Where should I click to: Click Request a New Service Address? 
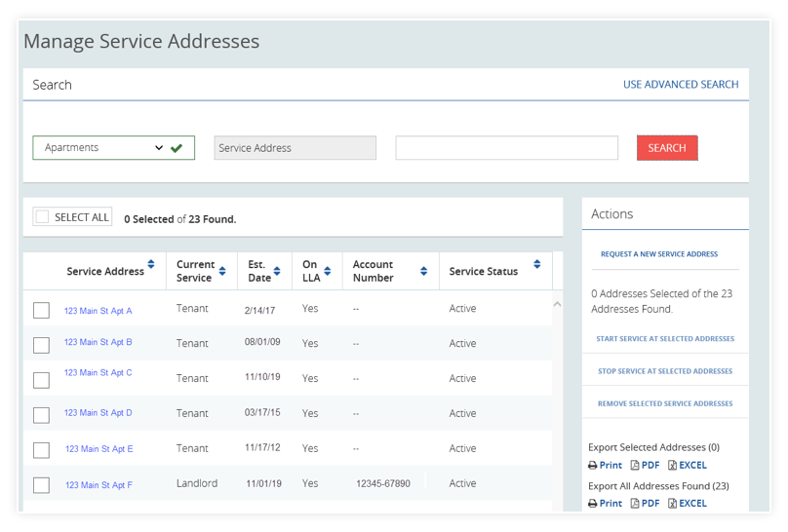(658, 254)
